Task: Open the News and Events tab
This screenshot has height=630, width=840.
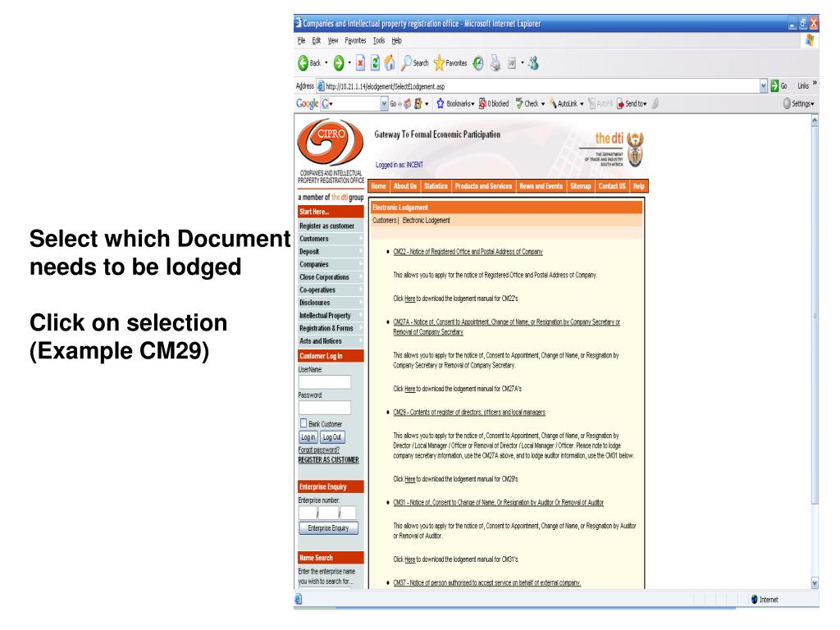Action: click(541, 186)
